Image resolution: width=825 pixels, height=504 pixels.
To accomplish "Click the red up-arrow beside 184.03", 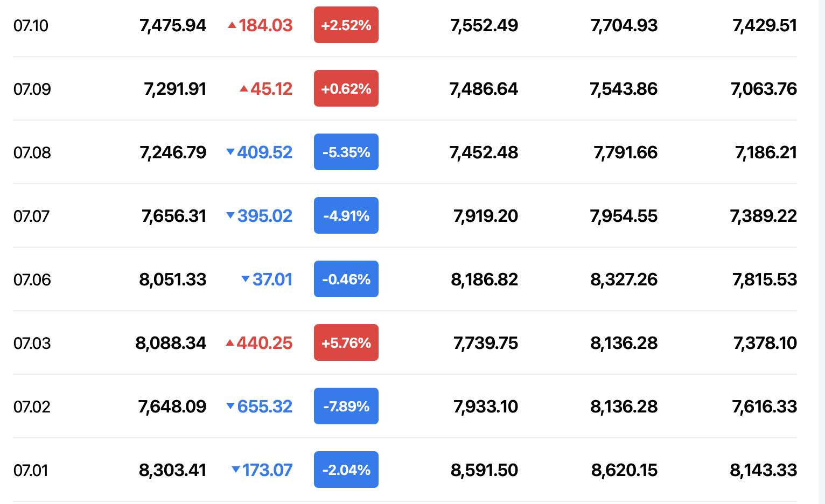I will [x=232, y=25].
